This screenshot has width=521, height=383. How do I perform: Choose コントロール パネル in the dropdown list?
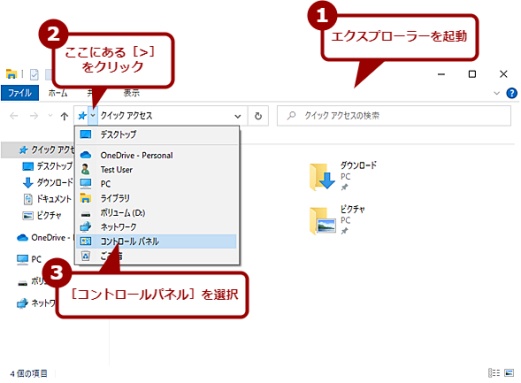click(x=157, y=241)
